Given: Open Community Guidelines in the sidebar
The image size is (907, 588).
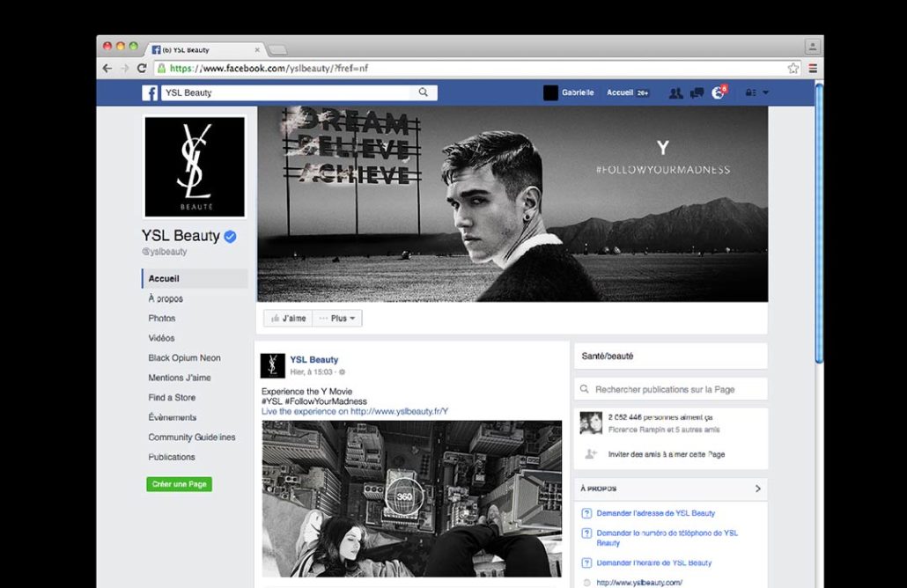Looking at the screenshot, I should point(192,437).
